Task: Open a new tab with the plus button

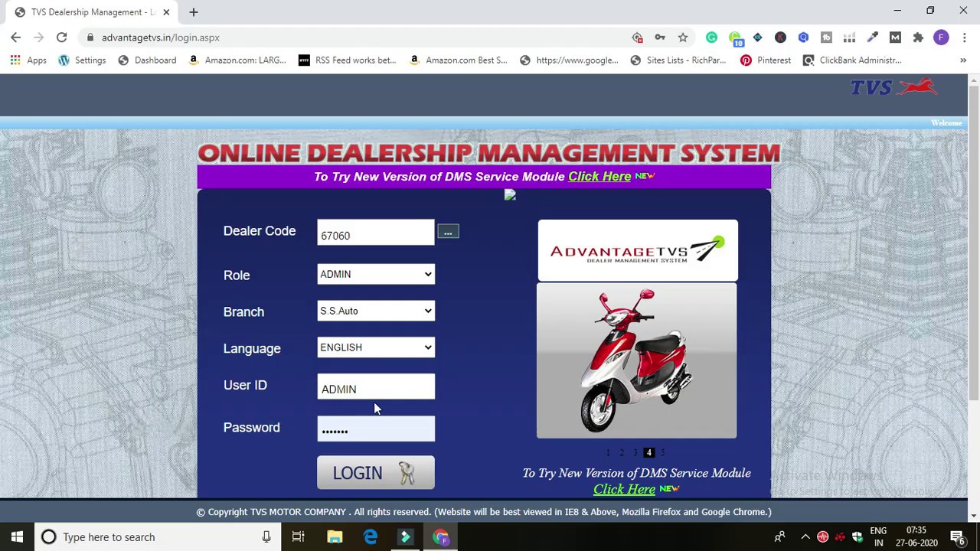Action: (194, 12)
